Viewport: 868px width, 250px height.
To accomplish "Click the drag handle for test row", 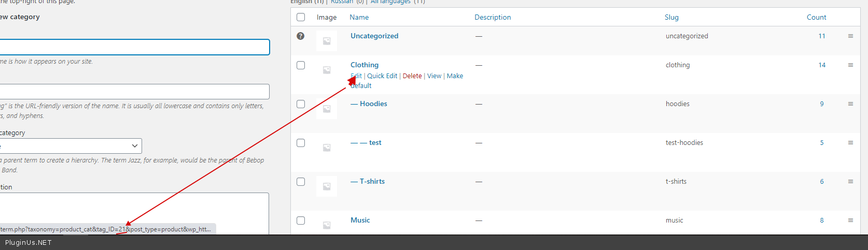I will click(850, 143).
